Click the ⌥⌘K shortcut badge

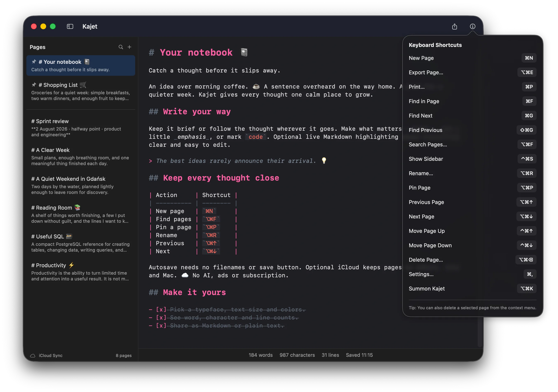[x=527, y=288]
